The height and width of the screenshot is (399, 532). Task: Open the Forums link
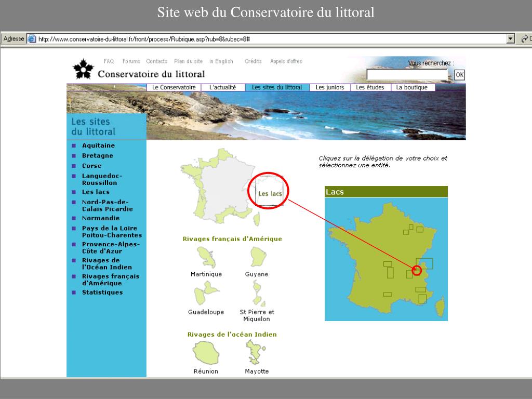[x=131, y=61]
